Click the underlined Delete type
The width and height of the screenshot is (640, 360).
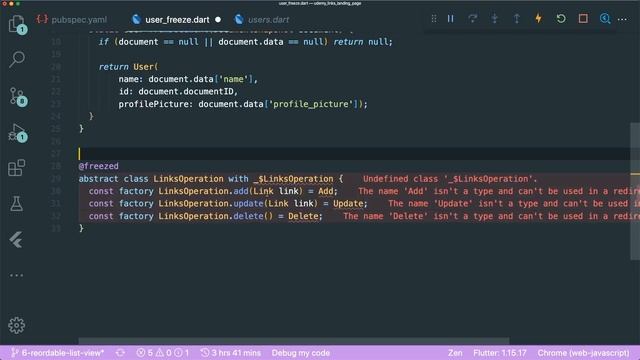point(303,216)
